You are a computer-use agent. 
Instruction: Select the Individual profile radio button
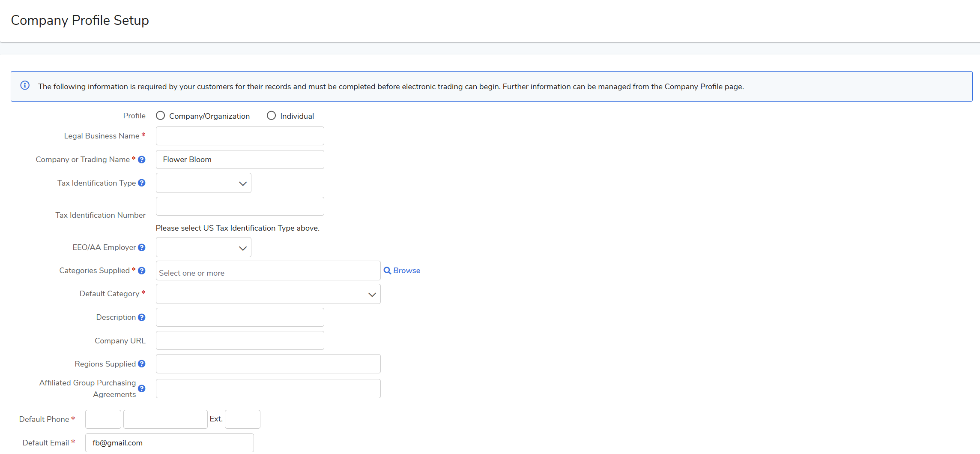point(271,116)
